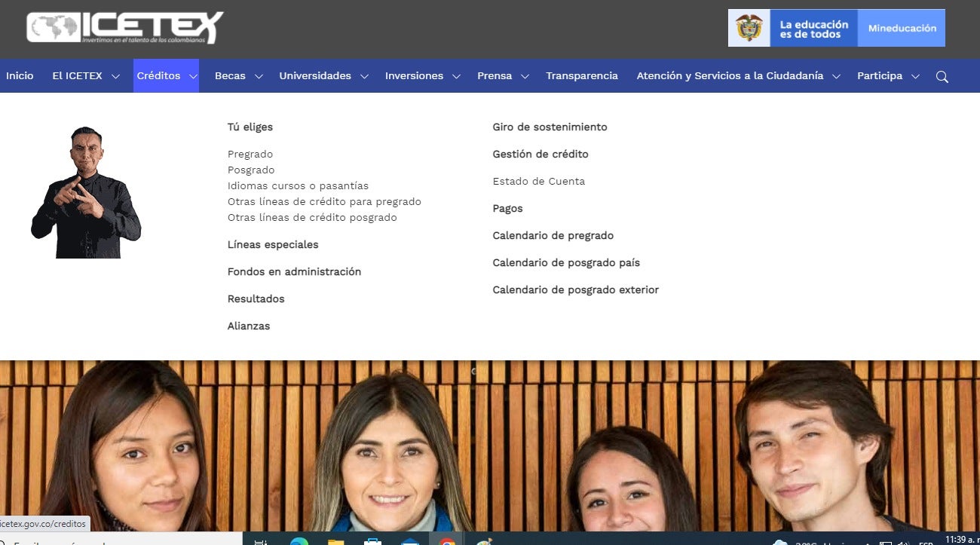
Task: Click the ICETEX logo
Action: point(121,29)
